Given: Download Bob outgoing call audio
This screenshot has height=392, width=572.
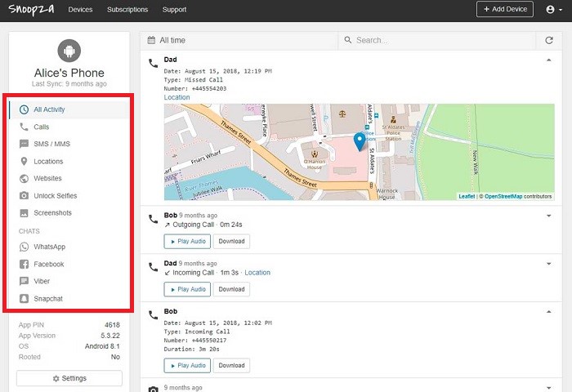Looking at the screenshot, I should pyautogui.click(x=231, y=242).
